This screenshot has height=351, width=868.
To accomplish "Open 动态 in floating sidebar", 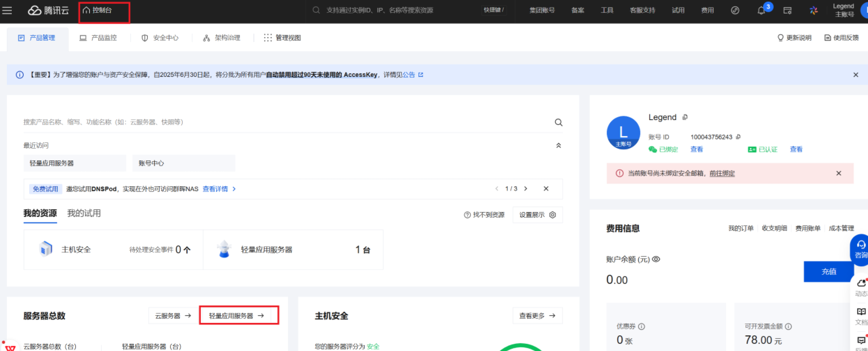I will coord(861,288).
